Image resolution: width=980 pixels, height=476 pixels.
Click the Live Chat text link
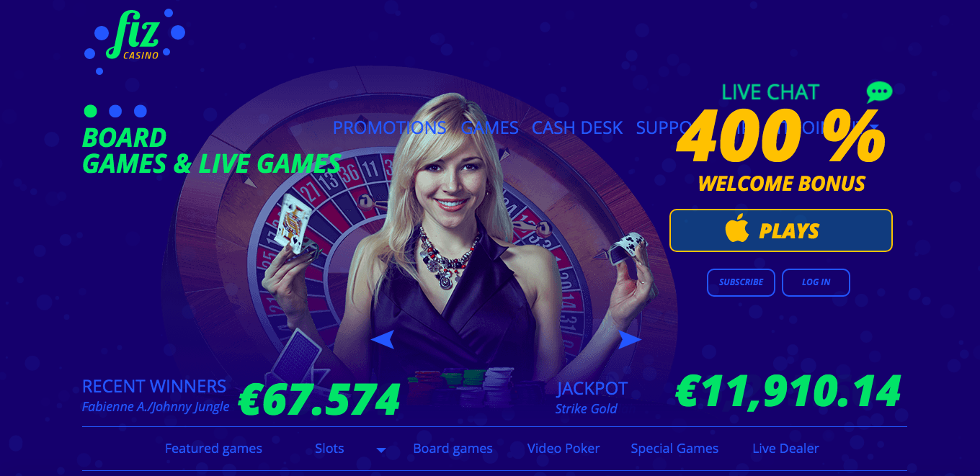click(770, 92)
